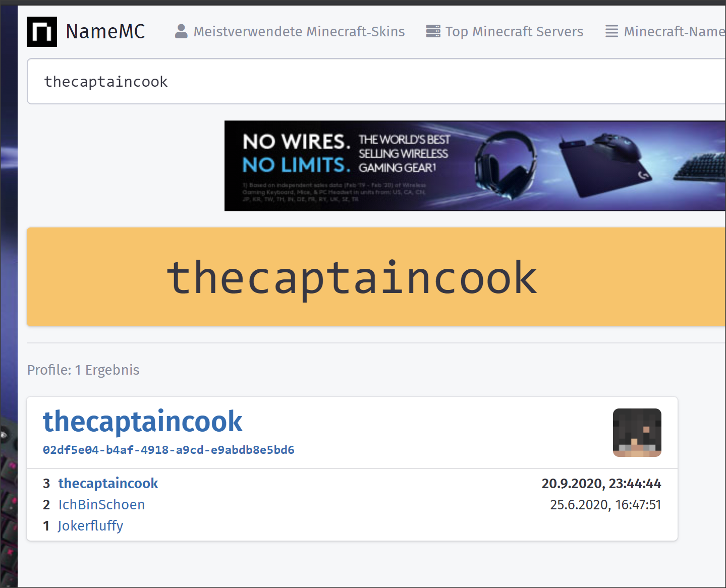This screenshot has height=588, width=726.
Task: Click the large thecaptaincook name banner
Action: coord(376,277)
